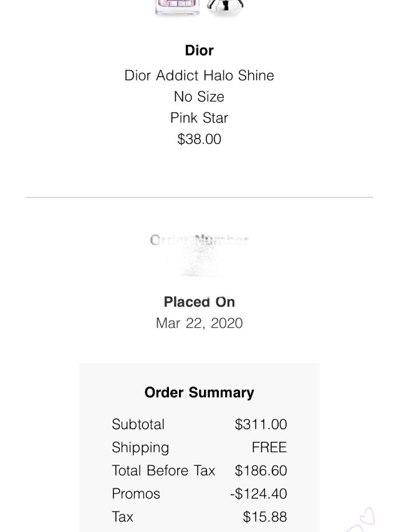
Task: Open Dior Addict Halo Shine product page
Action: tap(199, 75)
